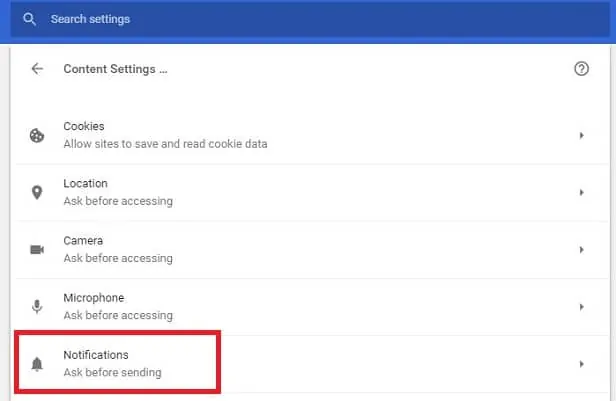
Task: Click the back arrow next to Content Settings
Action: (37, 69)
